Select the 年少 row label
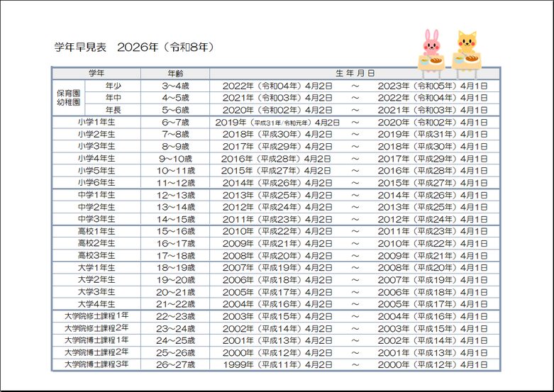This screenshot has height=392, width=554. coord(113,85)
